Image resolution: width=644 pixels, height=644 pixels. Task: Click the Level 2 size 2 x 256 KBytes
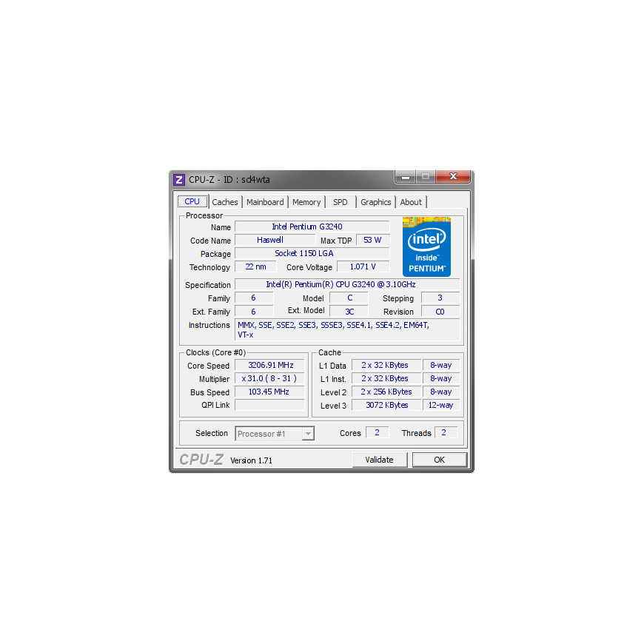click(386, 392)
